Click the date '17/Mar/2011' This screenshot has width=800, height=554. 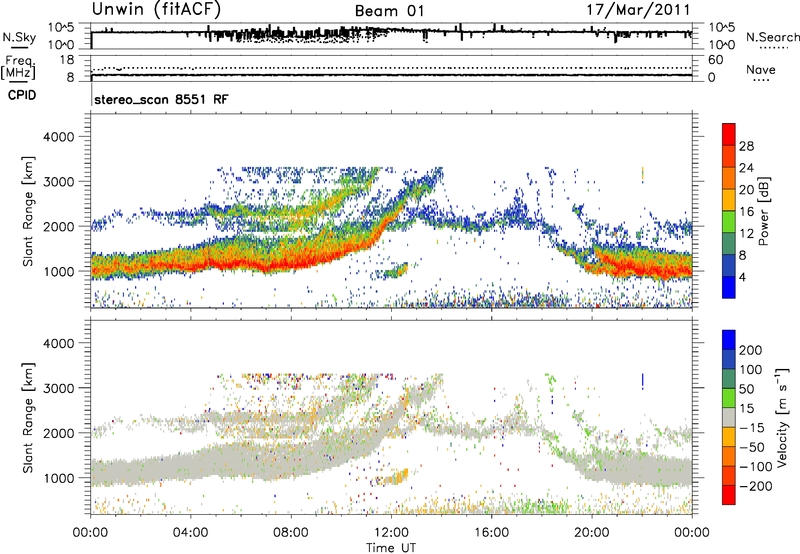pos(638,10)
